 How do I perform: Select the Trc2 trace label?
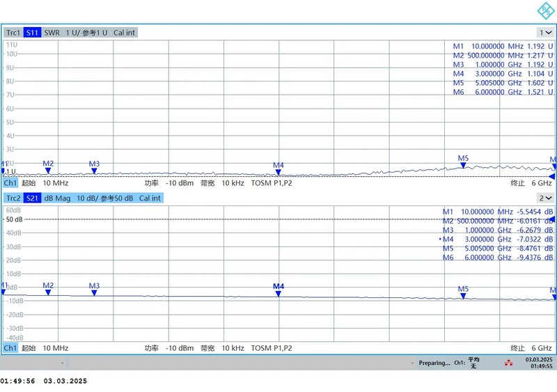(x=13, y=198)
